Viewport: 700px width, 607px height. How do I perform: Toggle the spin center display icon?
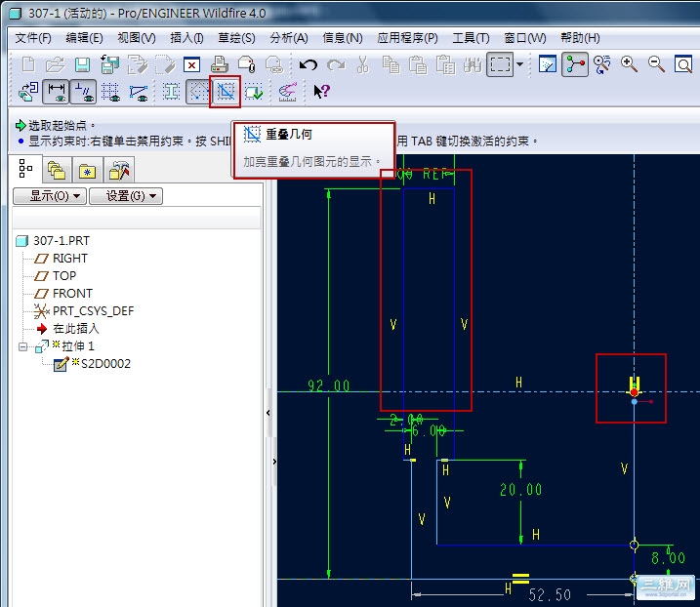click(x=575, y=64)
